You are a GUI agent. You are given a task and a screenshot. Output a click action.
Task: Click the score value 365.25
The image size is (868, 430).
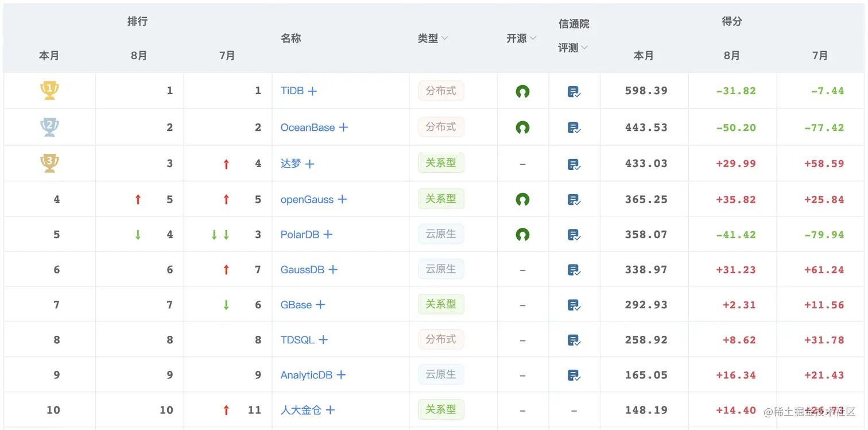pyautogui.click(x=646, y=199)
